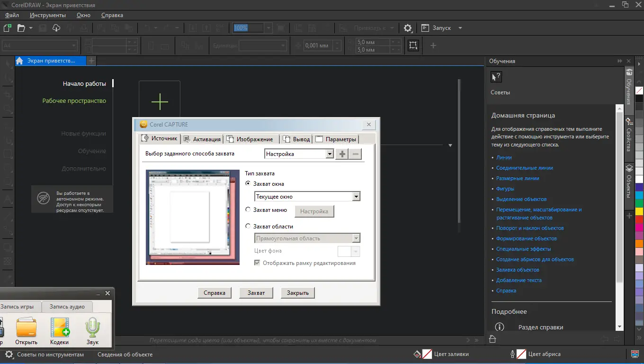Switch to the 'Активация' tab
The width and height of the screenshot is (644, 364).
(x=202, y=139)
